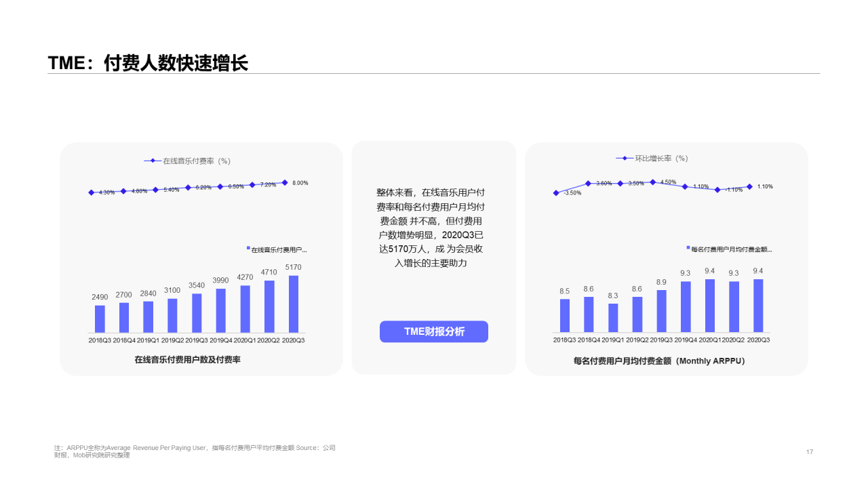Select the chart caption 在线音乐付费用户数及付费率
The height and width of the screenshot is (488, 868).
pyautogui.click(x=187, y=359)
